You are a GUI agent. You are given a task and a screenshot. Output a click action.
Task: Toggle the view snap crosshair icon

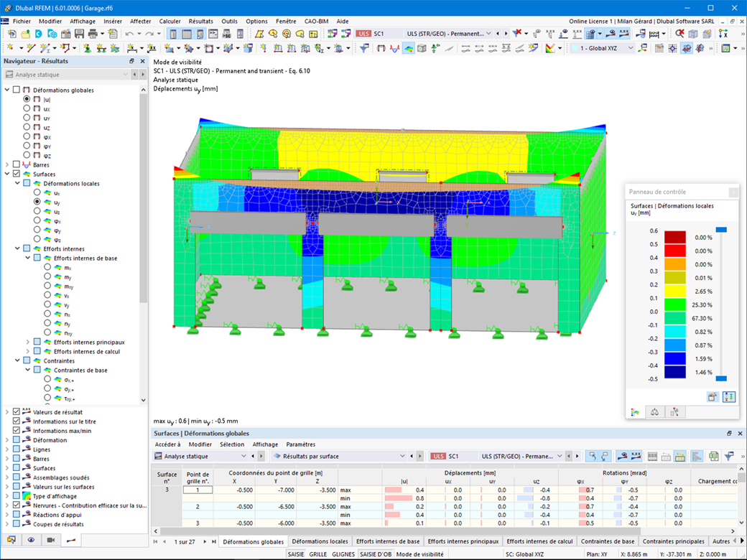(x=672, y=48)
